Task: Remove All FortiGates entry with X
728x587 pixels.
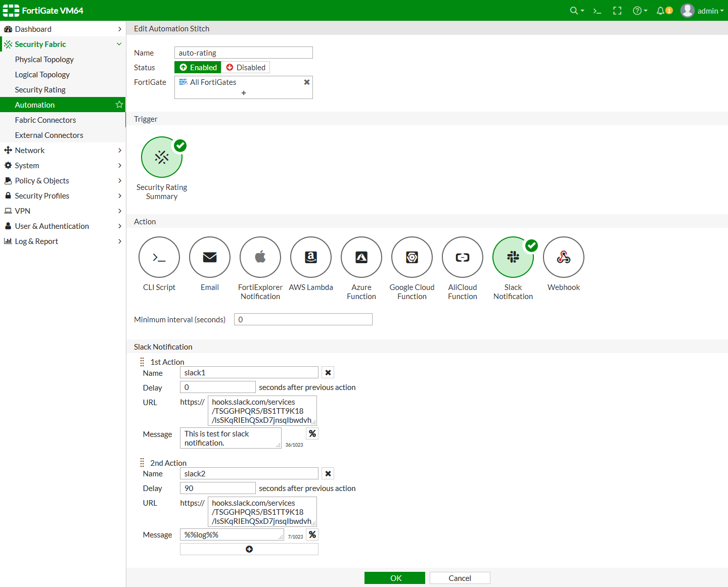Action: tap(306, 82)
